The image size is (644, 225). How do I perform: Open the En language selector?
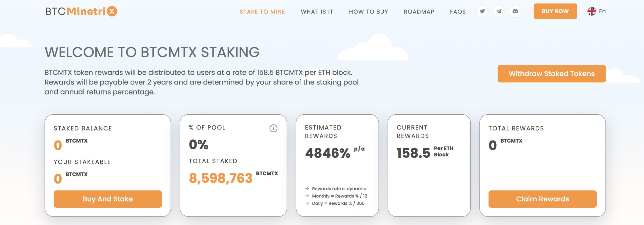point(602,11)
